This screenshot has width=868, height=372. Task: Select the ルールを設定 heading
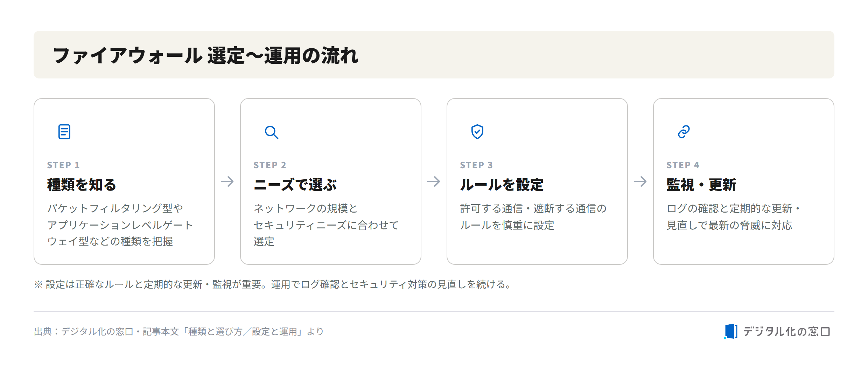point(502,185)
